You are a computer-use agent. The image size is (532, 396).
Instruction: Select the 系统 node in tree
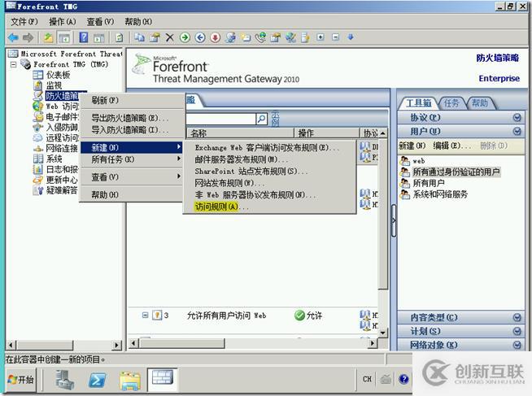tap(54, 159)
